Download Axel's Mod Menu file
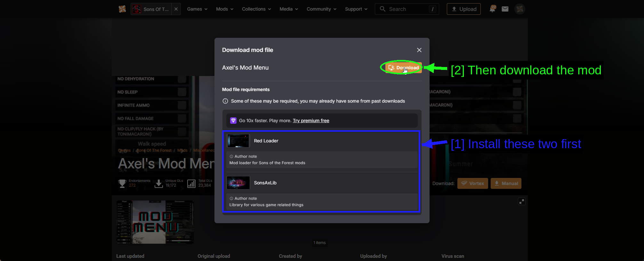644x261 pixels. click(404, 68)
